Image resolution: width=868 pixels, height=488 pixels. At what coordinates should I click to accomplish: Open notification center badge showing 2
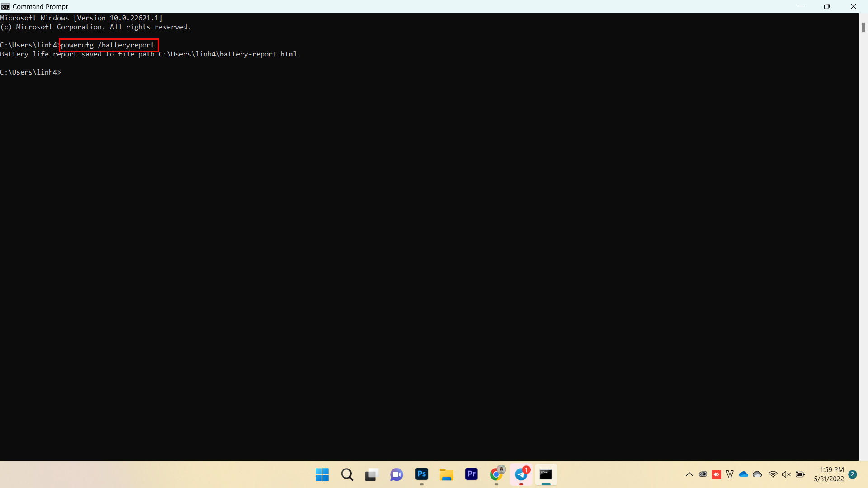coord(853,474)
